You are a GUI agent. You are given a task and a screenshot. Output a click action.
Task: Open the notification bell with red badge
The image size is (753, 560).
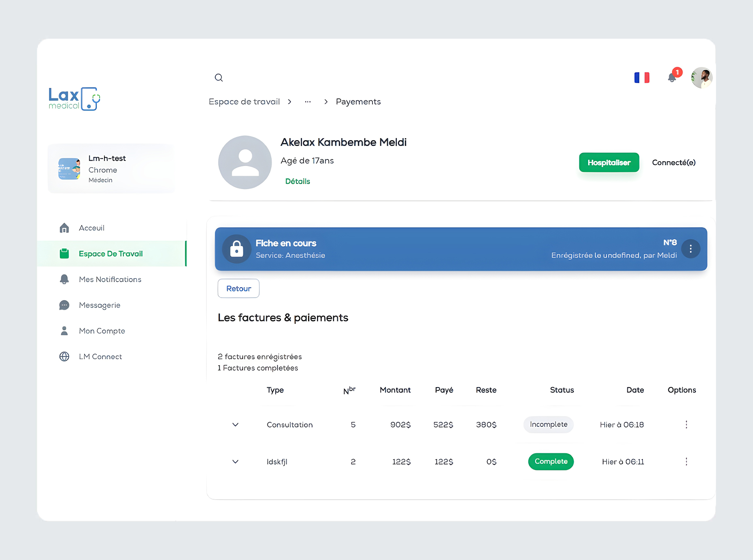pos(672,77)
